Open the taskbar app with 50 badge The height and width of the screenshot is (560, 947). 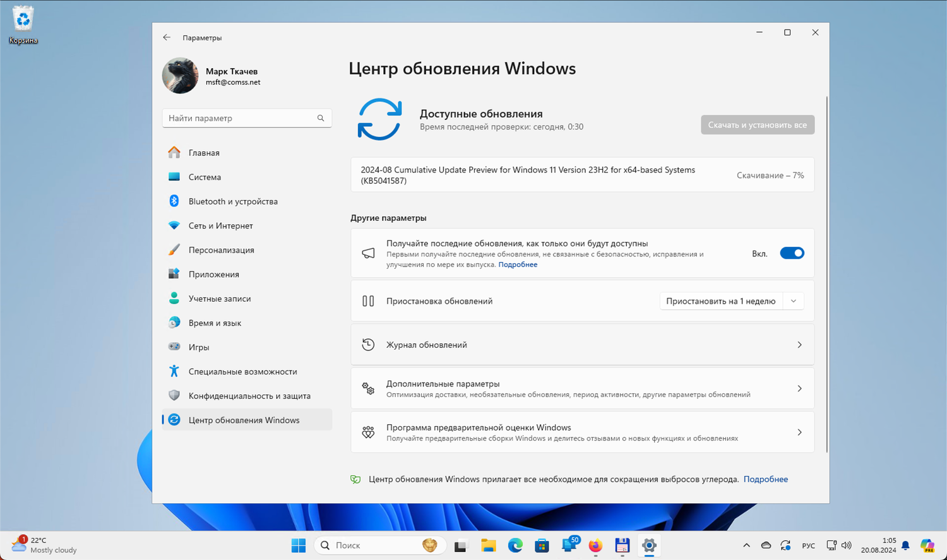[x=570, y=544]
